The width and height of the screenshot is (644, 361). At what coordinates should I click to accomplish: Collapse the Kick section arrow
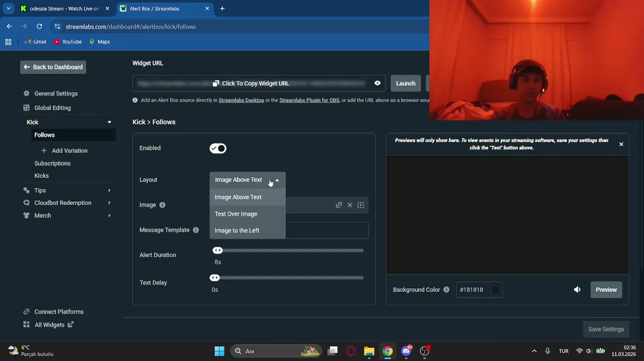click(x=109, y=122)
